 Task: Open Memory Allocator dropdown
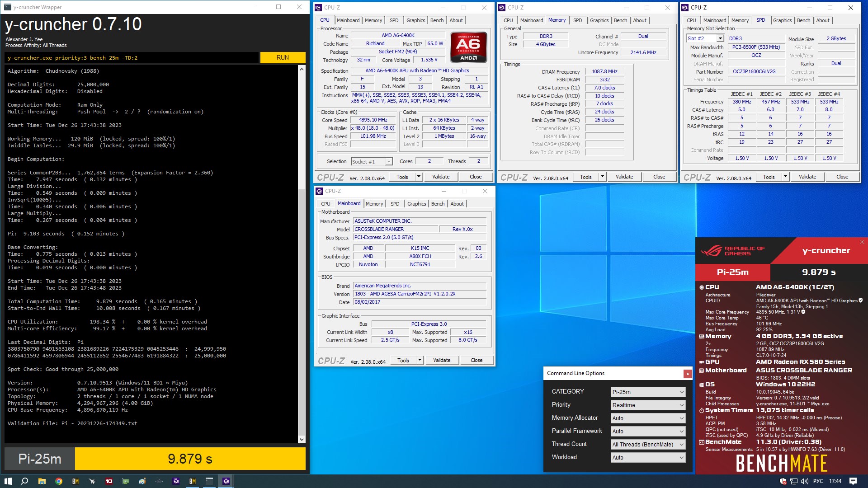(x=648, y=418)
